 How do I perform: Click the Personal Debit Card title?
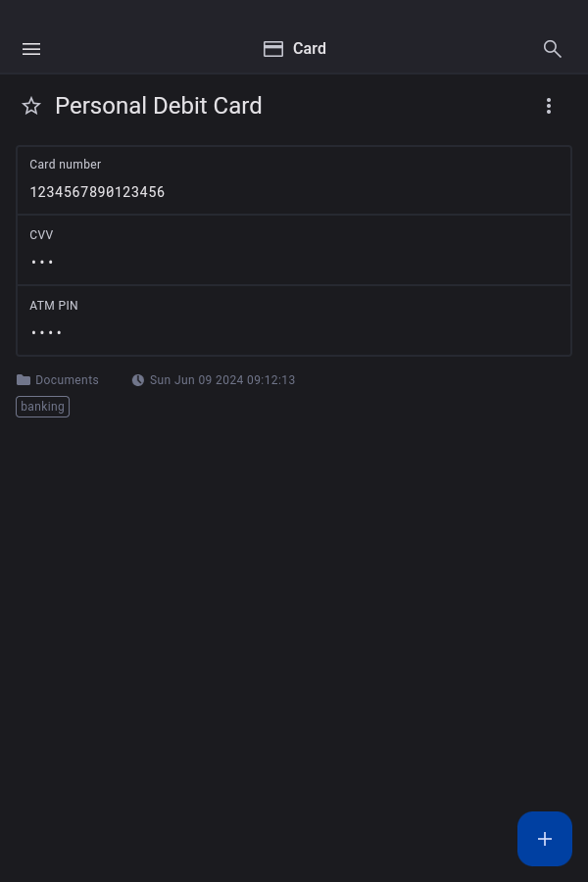point(159,106)
